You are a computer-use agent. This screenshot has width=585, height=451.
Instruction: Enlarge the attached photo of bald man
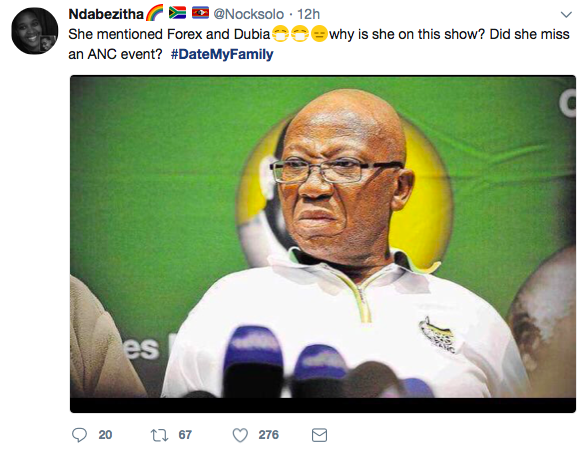point(323,244)
